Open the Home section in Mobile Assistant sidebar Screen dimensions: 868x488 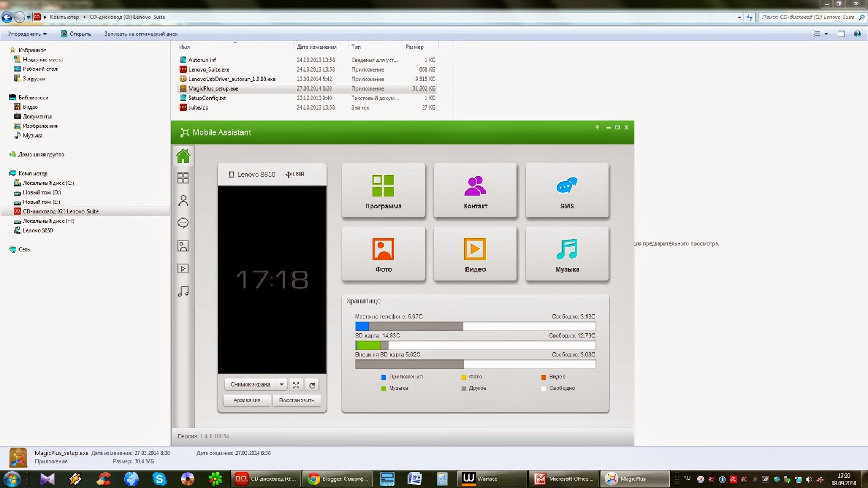[183, 156]
